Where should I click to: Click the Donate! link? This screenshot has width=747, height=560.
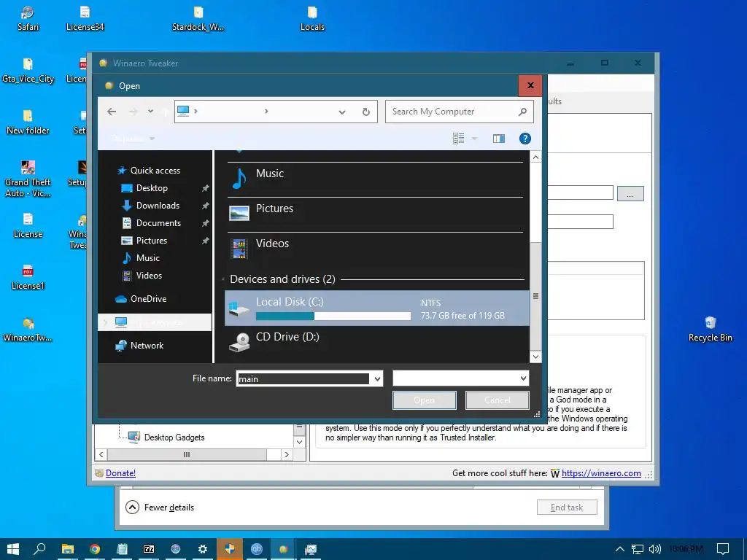tap(120, 472)
